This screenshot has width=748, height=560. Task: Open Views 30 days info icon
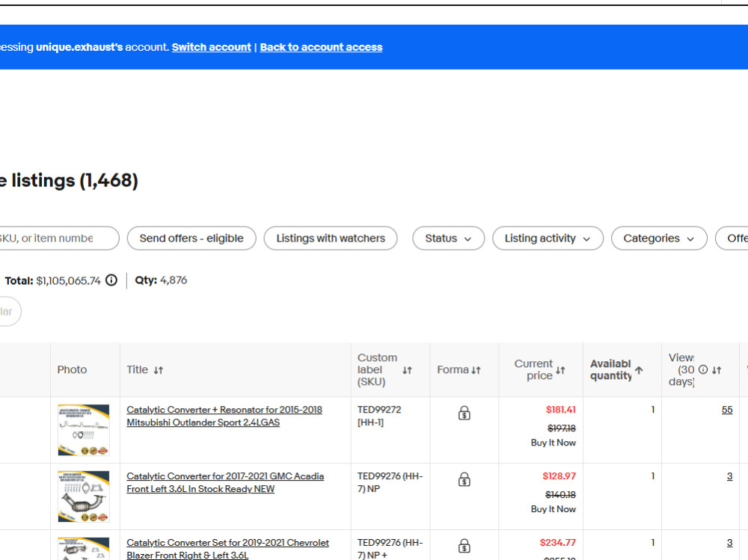(702, 369)
